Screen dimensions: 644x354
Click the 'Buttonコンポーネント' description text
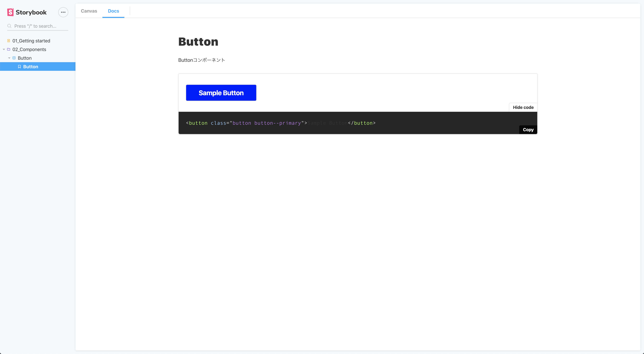(201, 60)
